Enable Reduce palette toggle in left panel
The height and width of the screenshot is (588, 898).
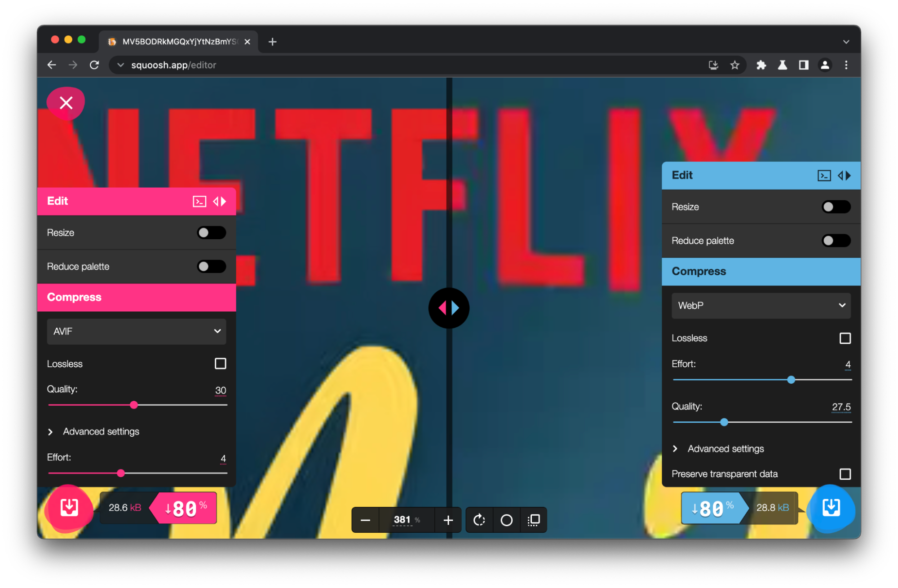pyautogui.click(x=211, y=266)
